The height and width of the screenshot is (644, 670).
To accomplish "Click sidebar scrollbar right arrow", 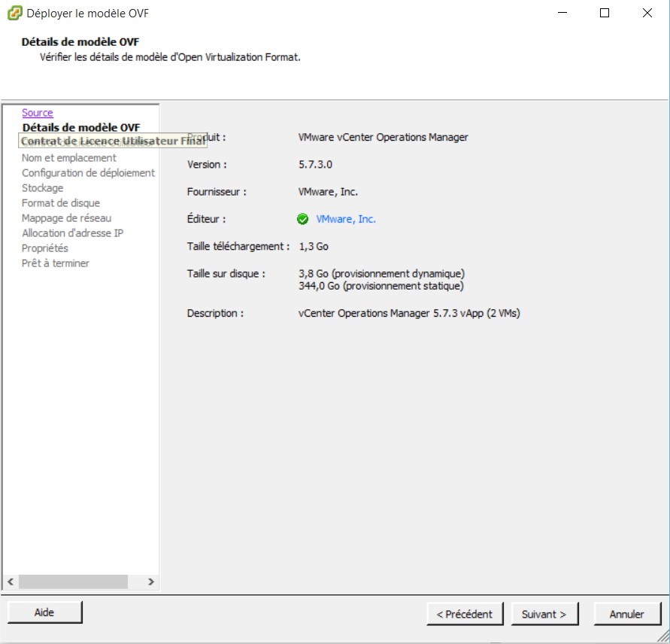I will [151, 582].
